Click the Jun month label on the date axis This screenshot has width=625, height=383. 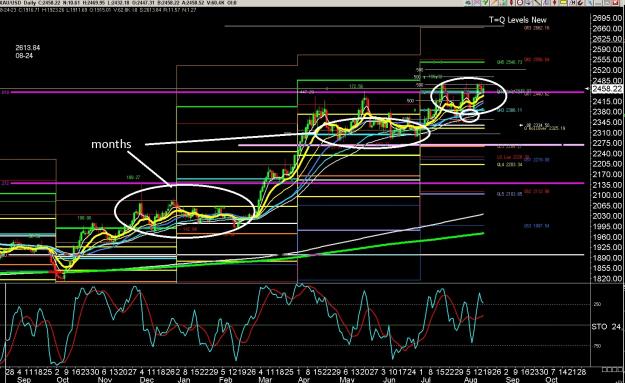pos(389,379)
